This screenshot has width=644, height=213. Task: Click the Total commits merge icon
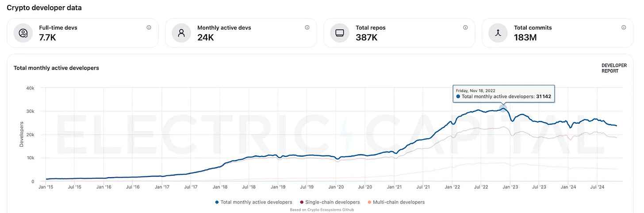498,33
